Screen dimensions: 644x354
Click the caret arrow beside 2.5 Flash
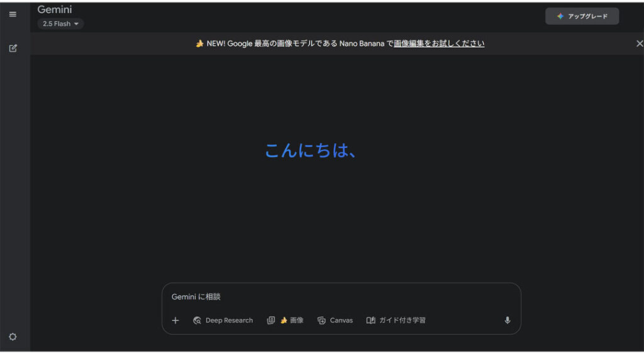[x=77, y=24]
